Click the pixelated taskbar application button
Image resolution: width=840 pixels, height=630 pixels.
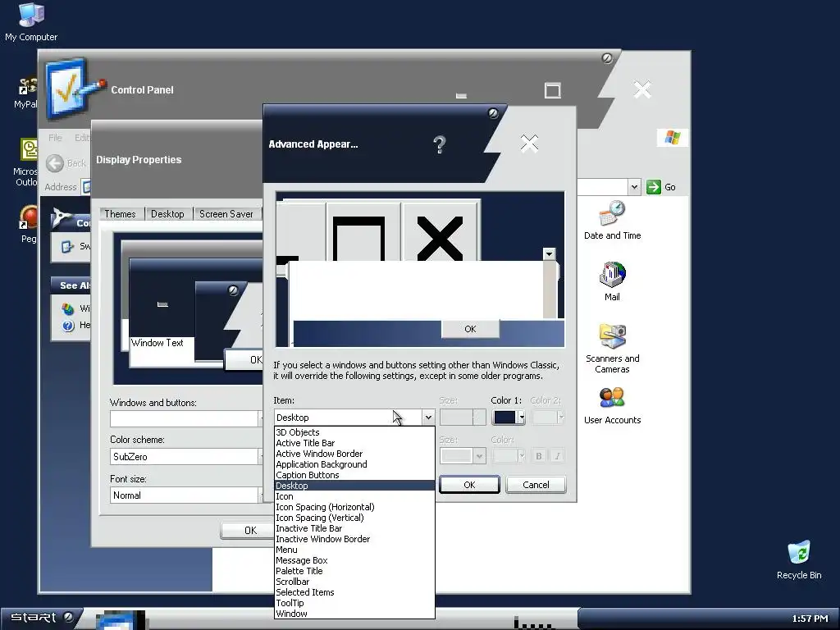pos(121,620)
